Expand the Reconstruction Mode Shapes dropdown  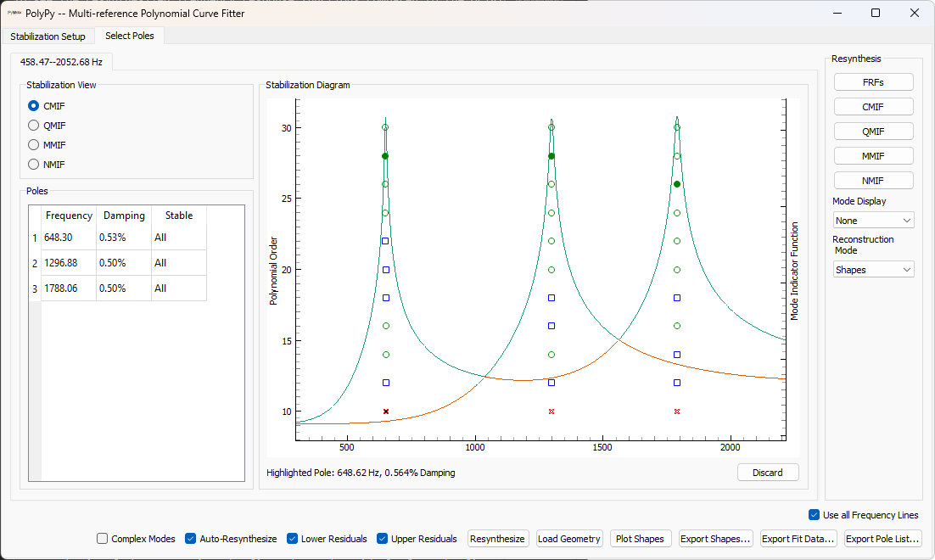[873, 270]
